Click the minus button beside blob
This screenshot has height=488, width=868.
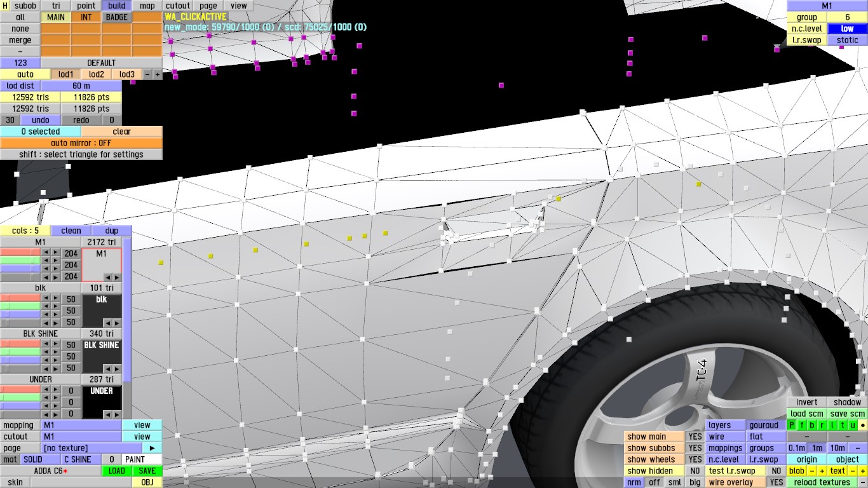(812, 471)
